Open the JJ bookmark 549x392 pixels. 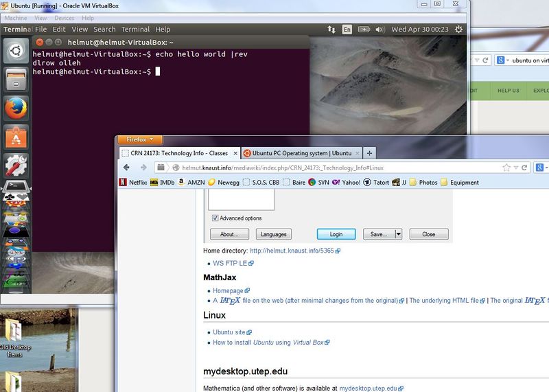[x=399, y=182]
